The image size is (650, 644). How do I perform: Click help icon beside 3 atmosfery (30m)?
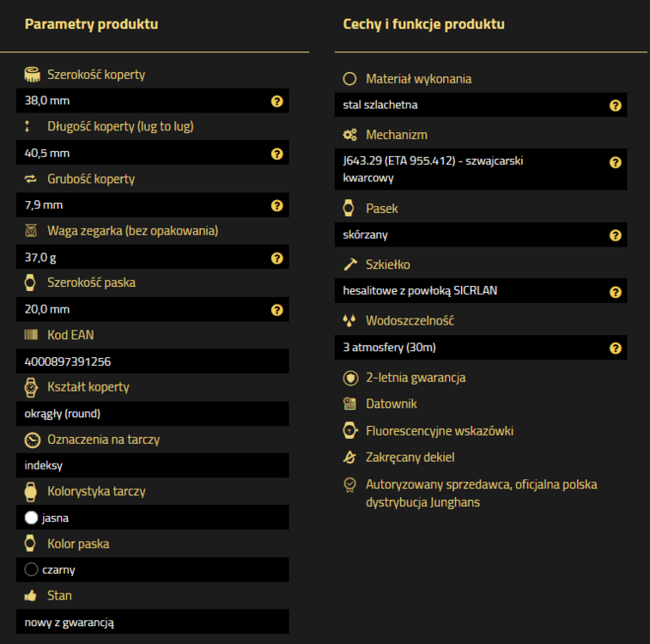615,348
